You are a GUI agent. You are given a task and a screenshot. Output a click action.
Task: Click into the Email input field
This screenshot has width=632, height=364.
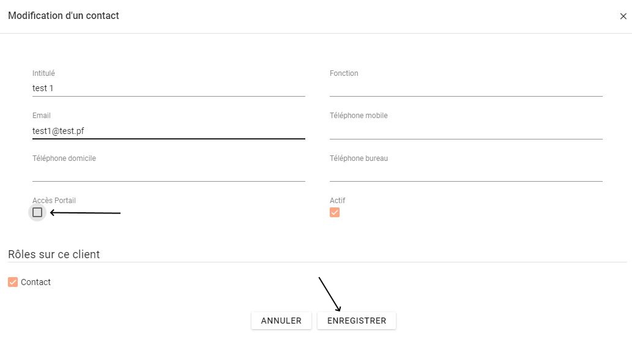(168, 130)
